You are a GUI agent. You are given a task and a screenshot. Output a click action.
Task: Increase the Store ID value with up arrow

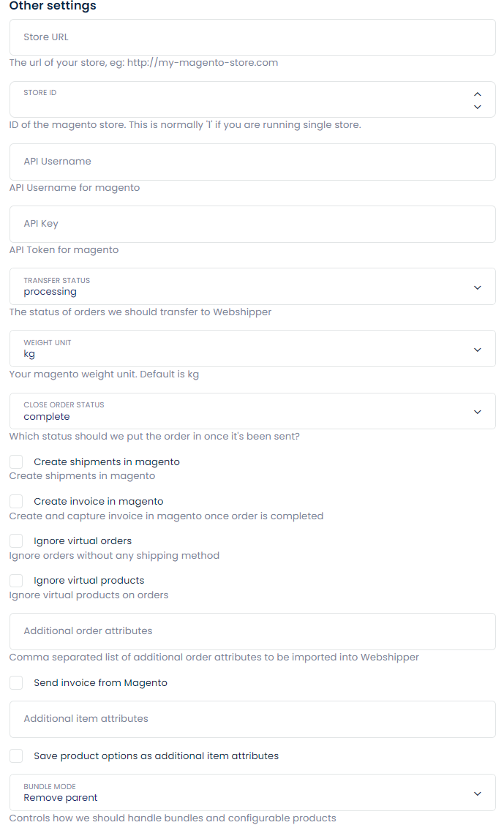point(478,94)
